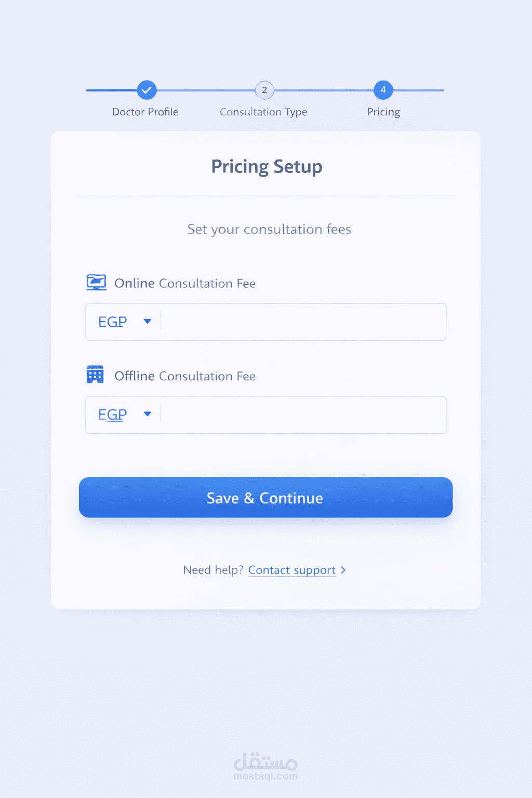This screenshot has height=798, width=532.
Task: Go to the Doctor Profile step label
Action: tap(145, 112)
